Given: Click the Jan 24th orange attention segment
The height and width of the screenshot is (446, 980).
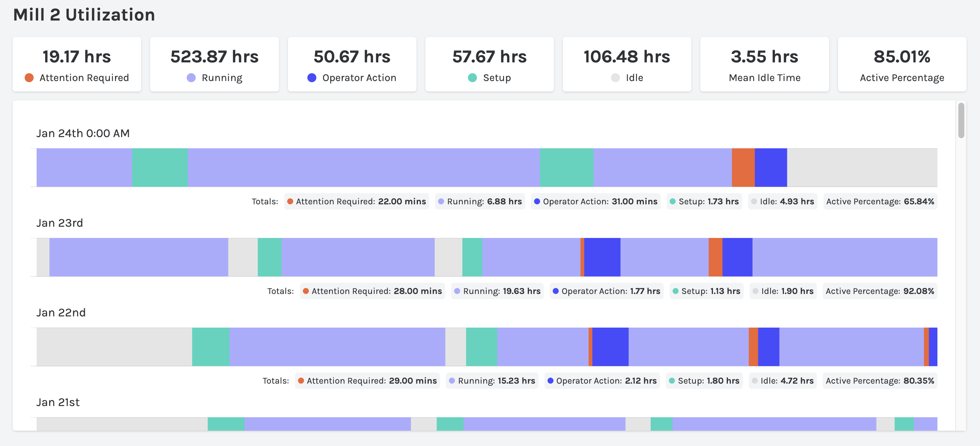Looking at the screenshot, I should 742,167.
